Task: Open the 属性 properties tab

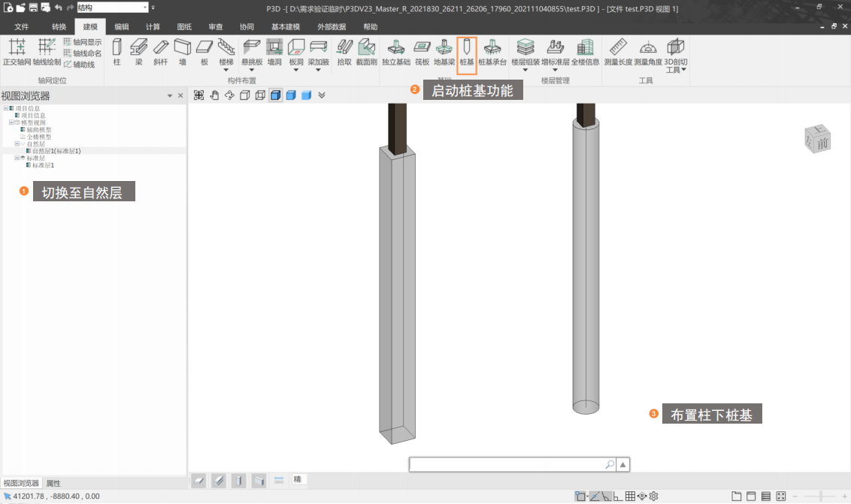Action: click(53, 483)
